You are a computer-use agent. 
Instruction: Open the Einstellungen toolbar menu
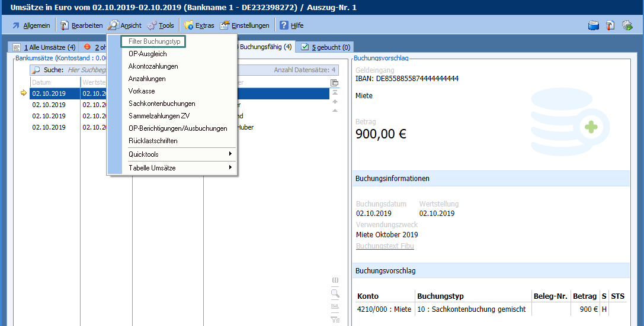[x=245, y=25]
